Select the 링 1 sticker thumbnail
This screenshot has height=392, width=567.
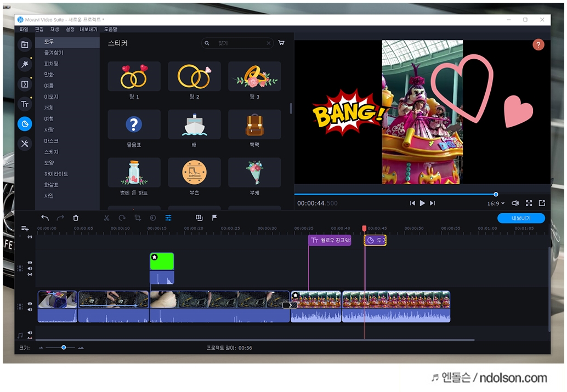134,76
